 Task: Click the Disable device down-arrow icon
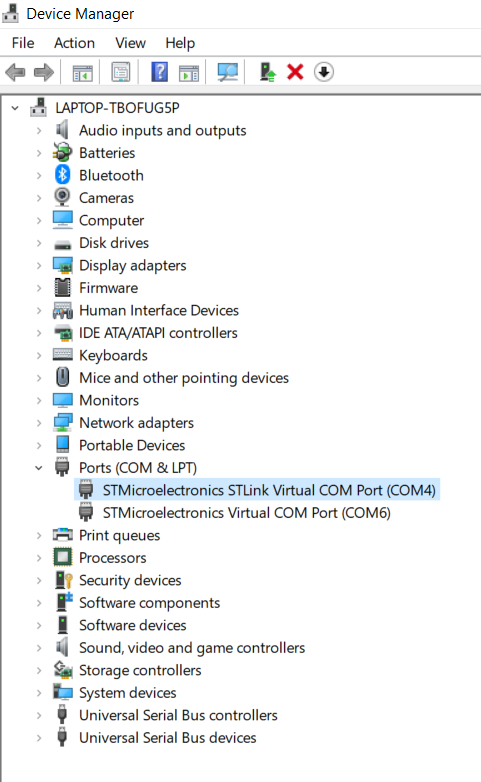click(324, 72)
